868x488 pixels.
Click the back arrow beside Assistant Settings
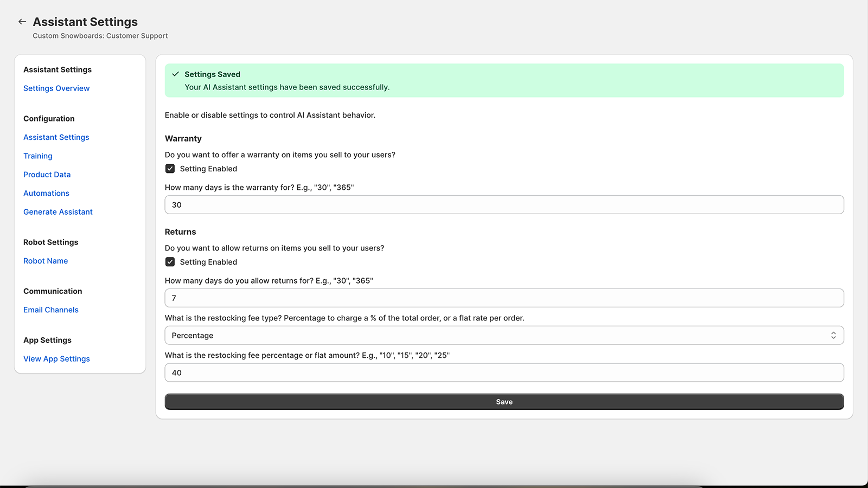pyautogui.click(x=22, y=21)
